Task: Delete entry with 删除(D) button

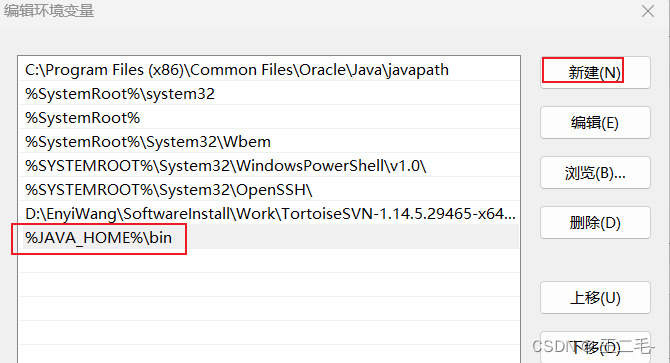Action: [595, 222]
